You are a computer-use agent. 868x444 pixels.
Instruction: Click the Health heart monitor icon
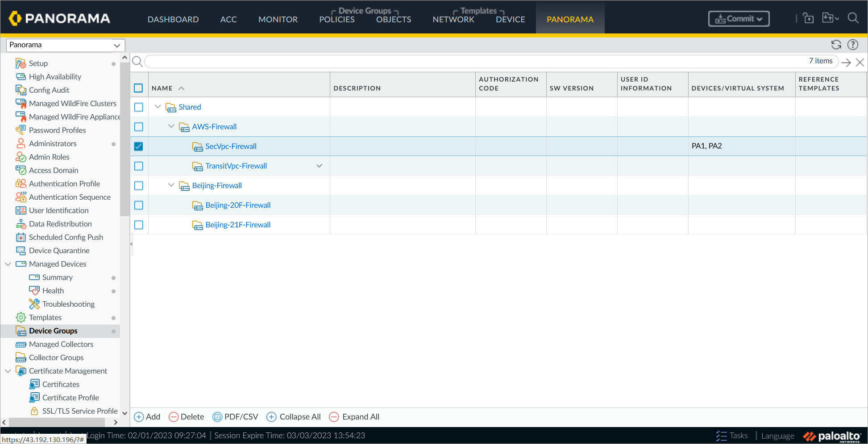coord(34,291)
